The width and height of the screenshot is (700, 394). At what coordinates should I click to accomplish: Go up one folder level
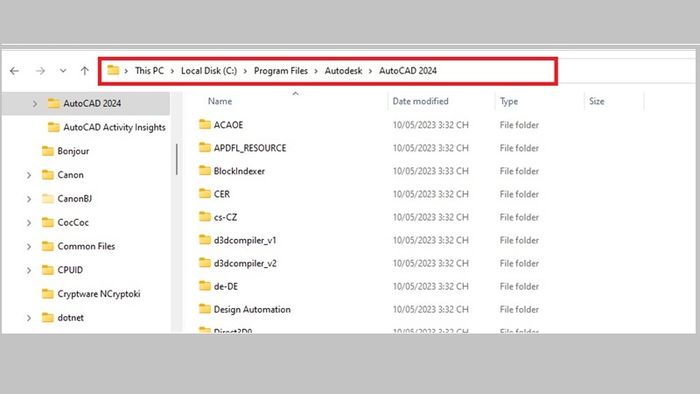pos(84,71)
